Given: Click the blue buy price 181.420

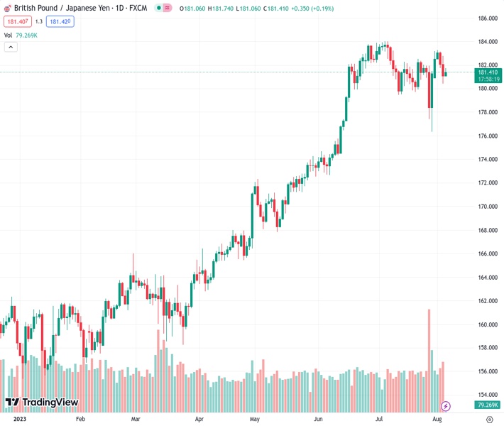Looking at the screenshot, I should pos(60,21).
